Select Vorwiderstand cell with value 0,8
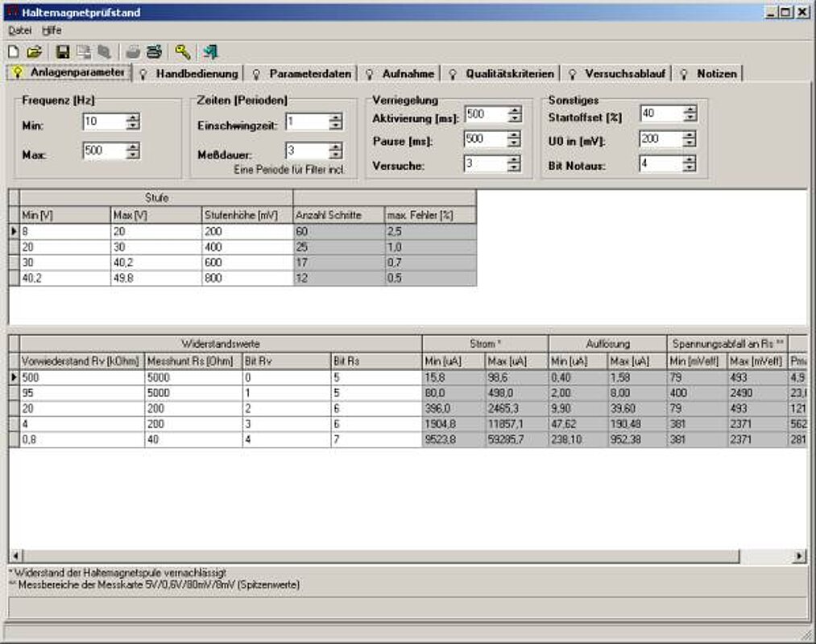This screenshot has height=644, width=816. click(x=82, y=440)
